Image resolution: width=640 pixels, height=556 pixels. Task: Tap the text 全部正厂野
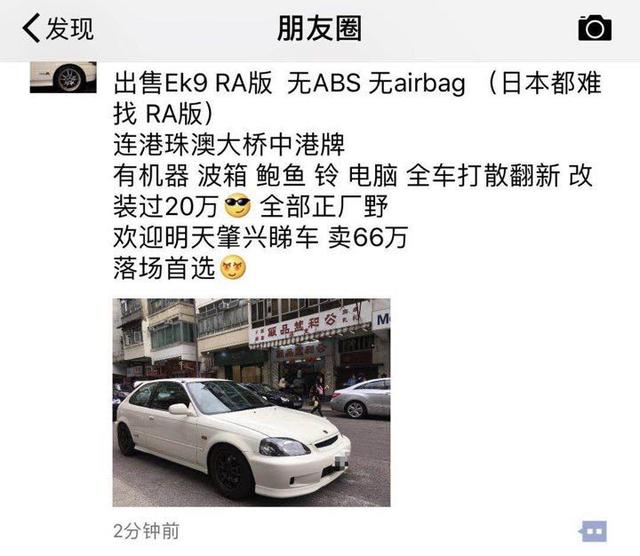(323, 207)
